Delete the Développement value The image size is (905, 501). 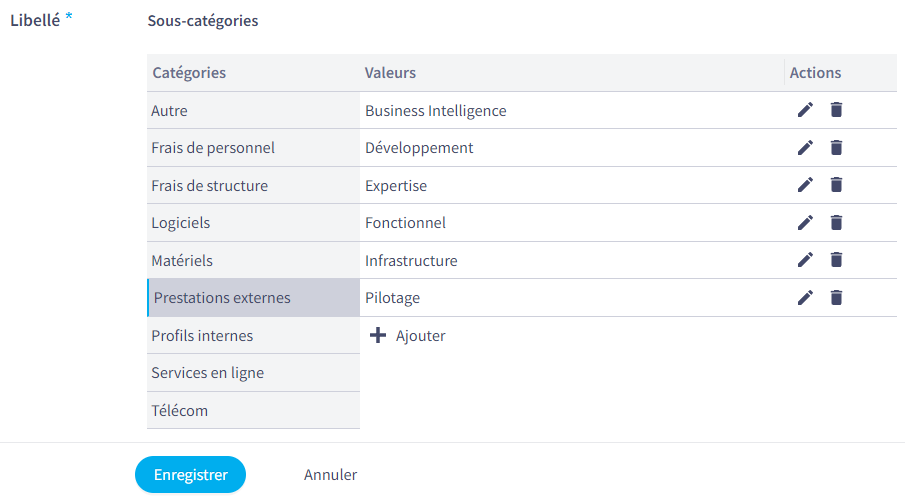[x=836, y=148]
